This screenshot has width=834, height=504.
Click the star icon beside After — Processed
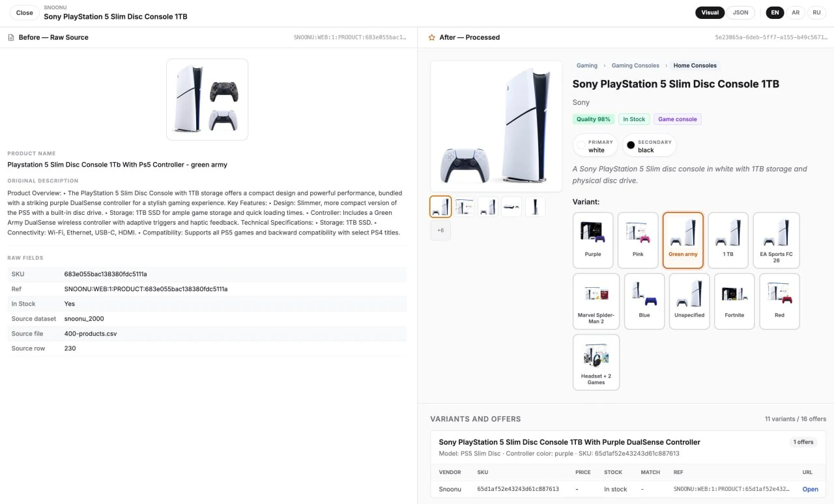click(x=431, y=38)
